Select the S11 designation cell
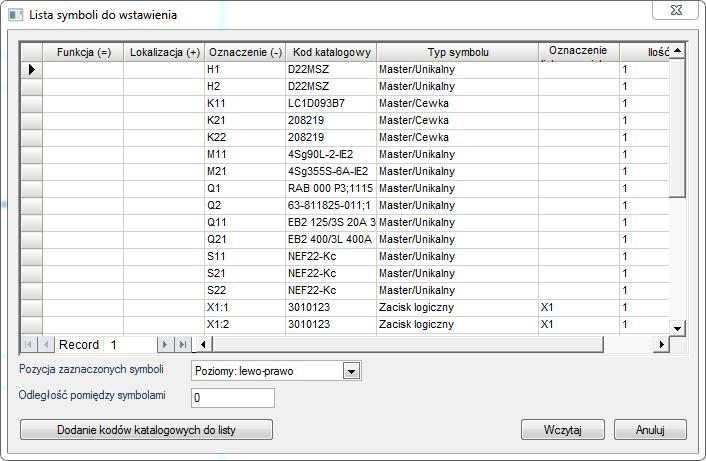706x461 pixels. coord(245,257)
